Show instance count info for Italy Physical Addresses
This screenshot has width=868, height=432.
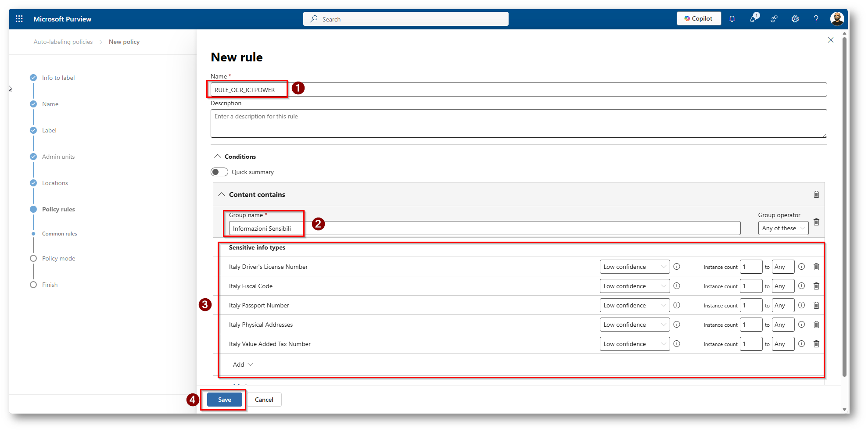[801, 325]
